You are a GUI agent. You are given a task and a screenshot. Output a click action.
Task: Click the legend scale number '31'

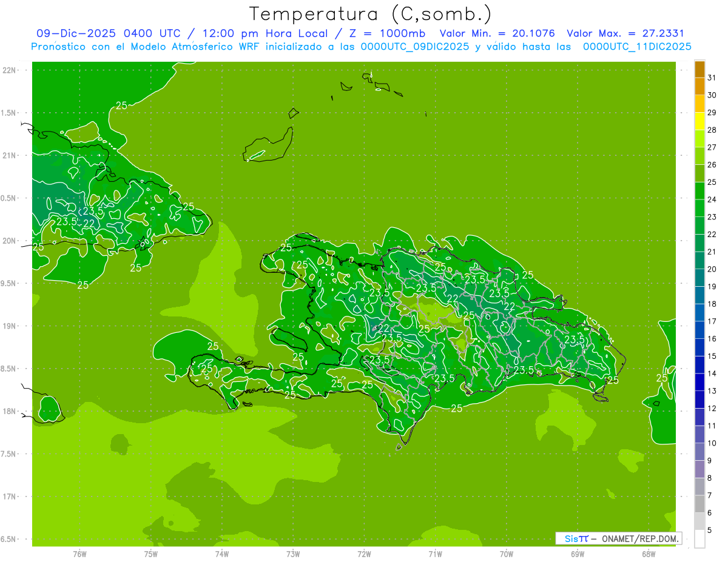tap(712, 78)
